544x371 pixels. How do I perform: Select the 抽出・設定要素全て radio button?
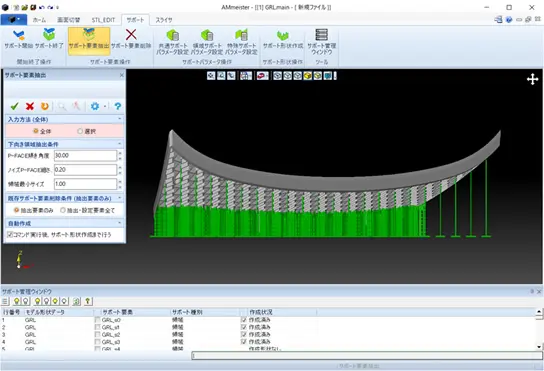click(63, 210)
